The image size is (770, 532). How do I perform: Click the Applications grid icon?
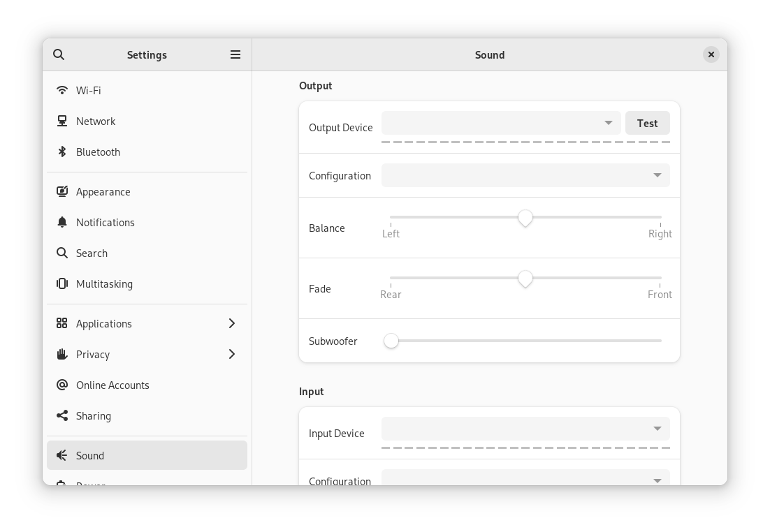(62, 323)
